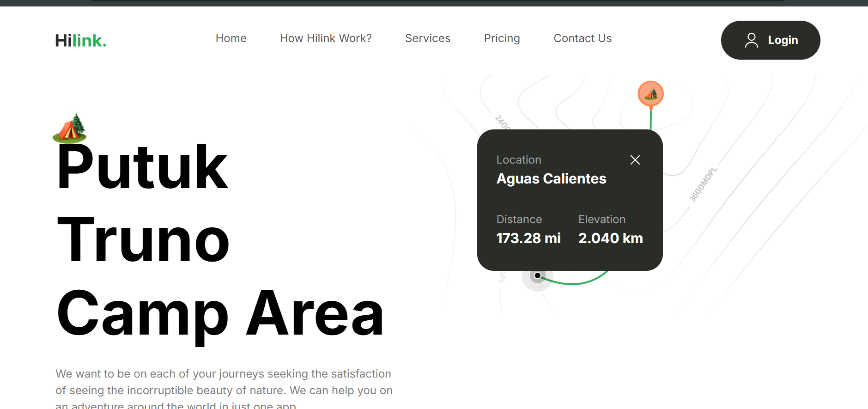Image resolution: width=868 pixels, height=409 pixels.
Task: Close the Location info card
Action: point(635,160)
